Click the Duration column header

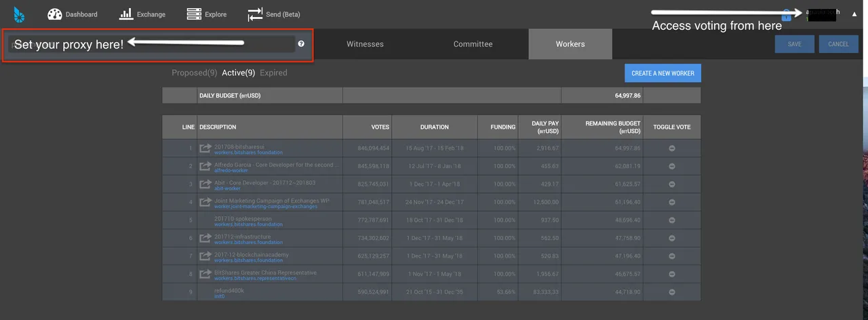click(435, 127)
